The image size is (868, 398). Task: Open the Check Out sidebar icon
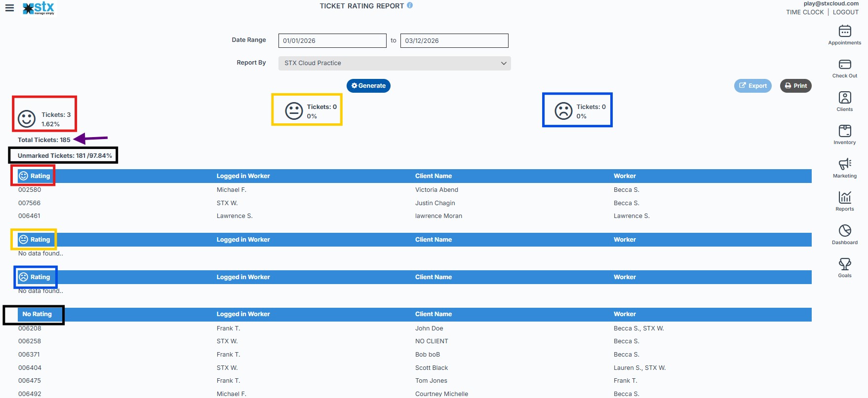click(845, 65)
